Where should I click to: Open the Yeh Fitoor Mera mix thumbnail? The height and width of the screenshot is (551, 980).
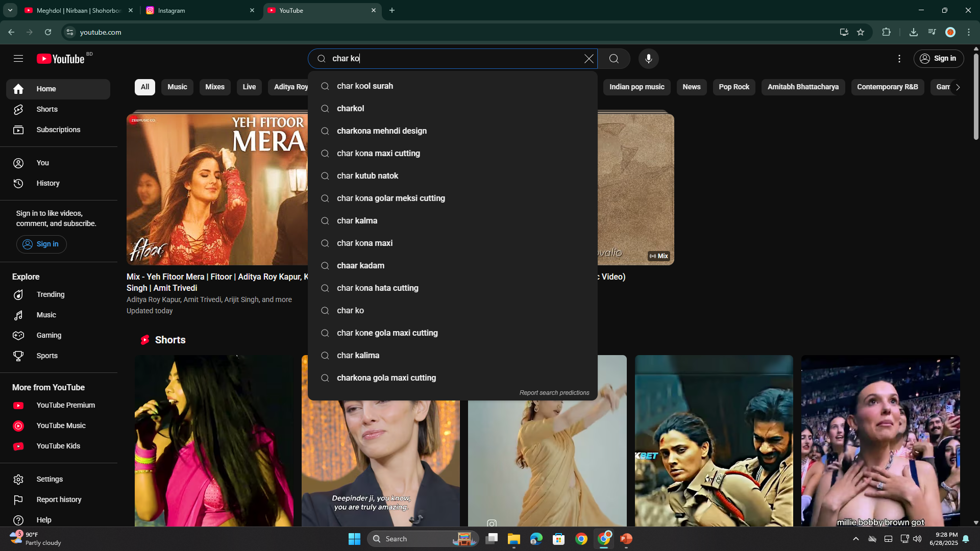[217, 189]
